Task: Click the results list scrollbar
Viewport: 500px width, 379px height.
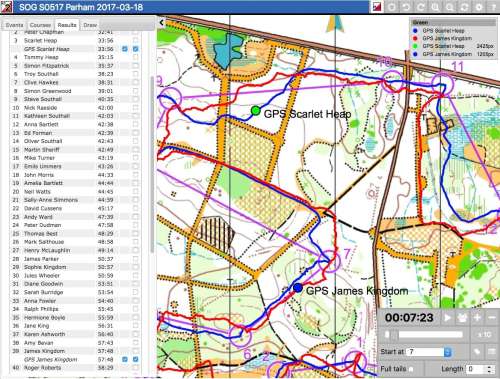Action: coord(152,164)
